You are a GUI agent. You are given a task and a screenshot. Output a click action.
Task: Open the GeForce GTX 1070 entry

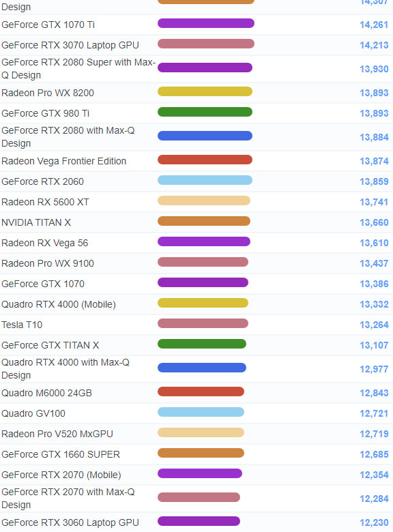click(43, 284)
